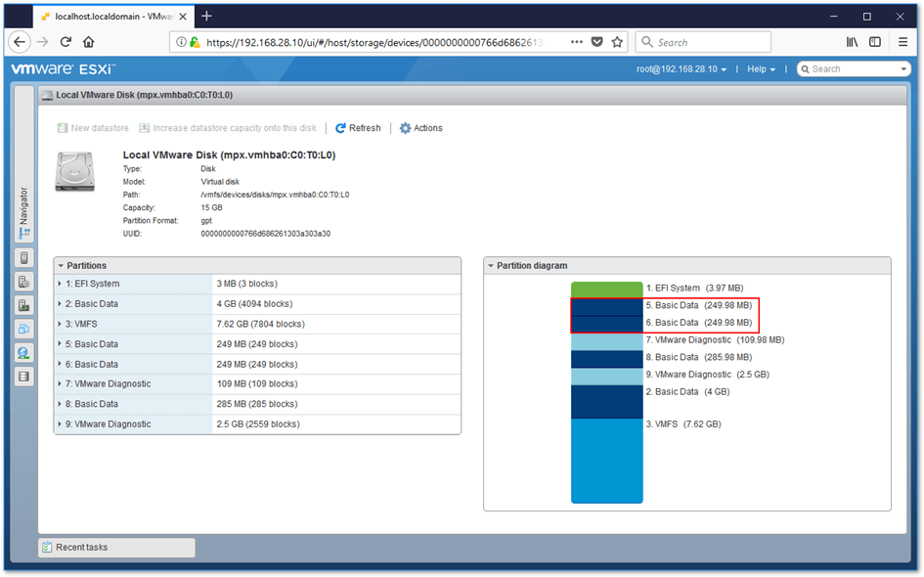Expand the 7: VMware Diagnostic partition row
This screenshot has width=924, height=577.
tap(60, 383)
